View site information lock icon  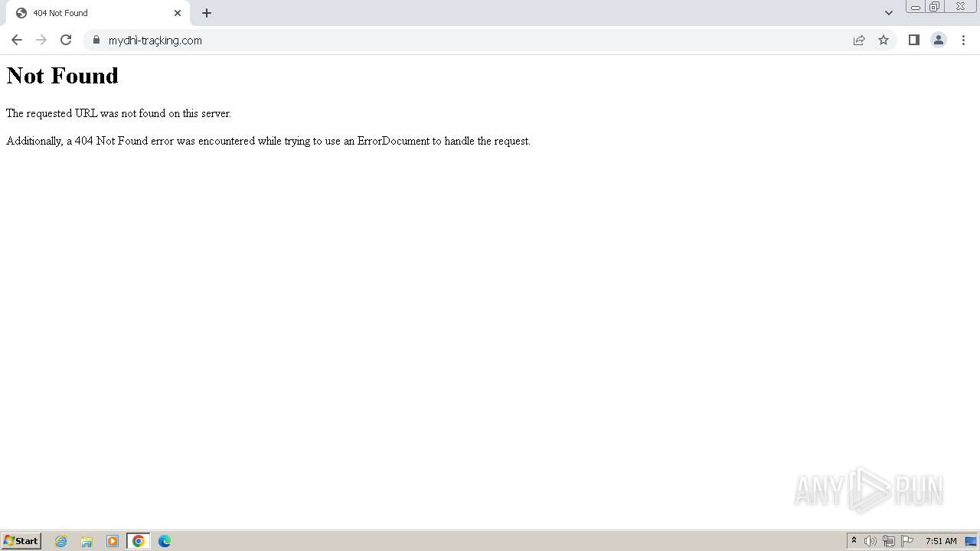96,40
